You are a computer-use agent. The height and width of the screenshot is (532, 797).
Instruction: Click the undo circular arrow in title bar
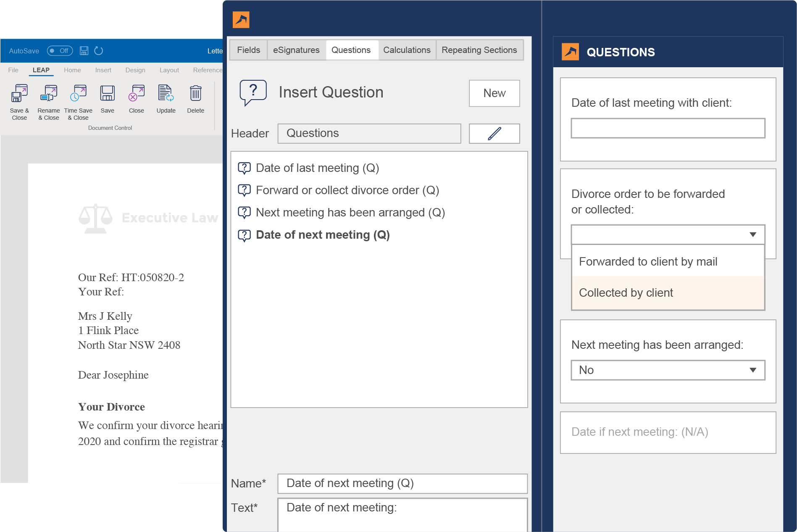99,51
